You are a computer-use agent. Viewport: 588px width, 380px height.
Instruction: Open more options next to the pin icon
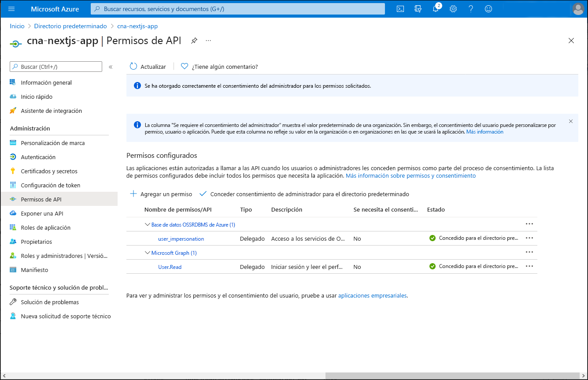click(x=208, y=41)
